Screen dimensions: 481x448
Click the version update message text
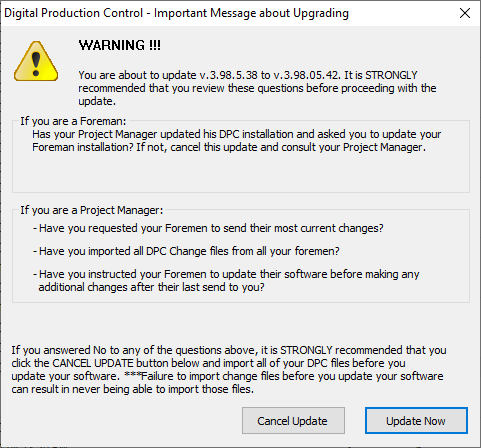coord(257,88)
